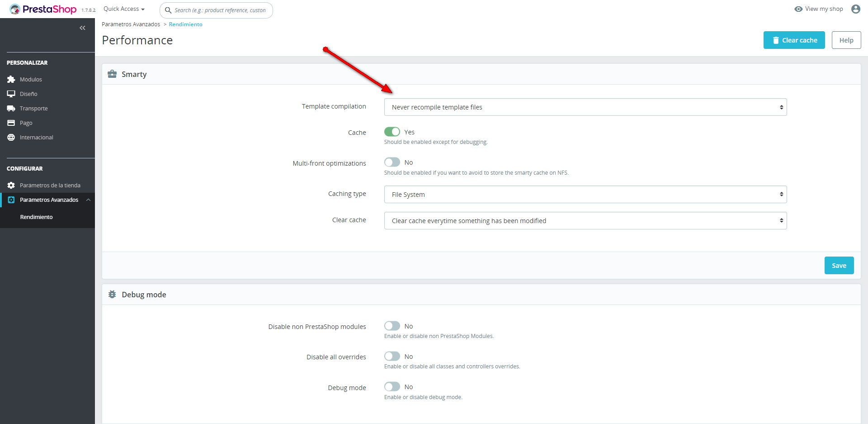The width and height of the screenshot is (868, 424).
Task: Open the user profile avatar icon
Action: 855,9
